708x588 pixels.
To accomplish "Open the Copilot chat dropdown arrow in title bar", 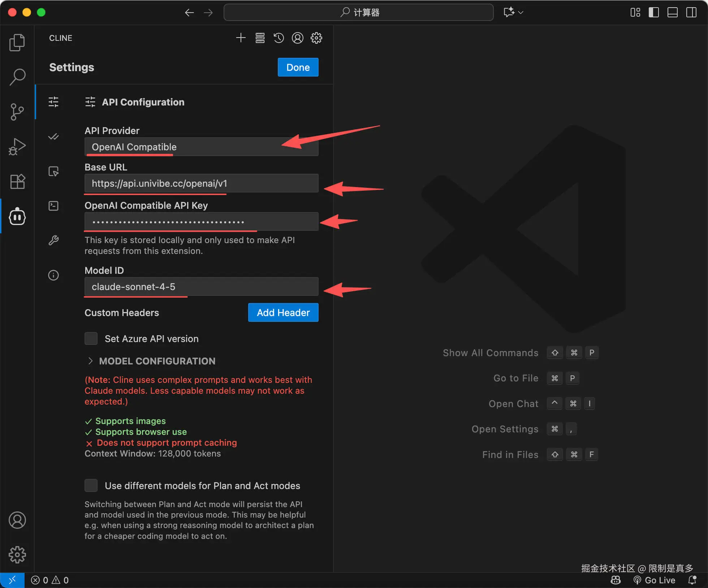I will tap(521, 12).
